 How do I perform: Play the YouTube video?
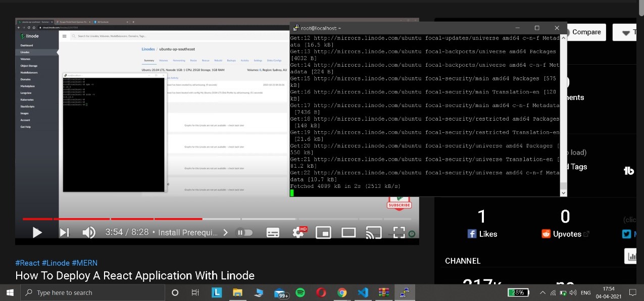37,232
